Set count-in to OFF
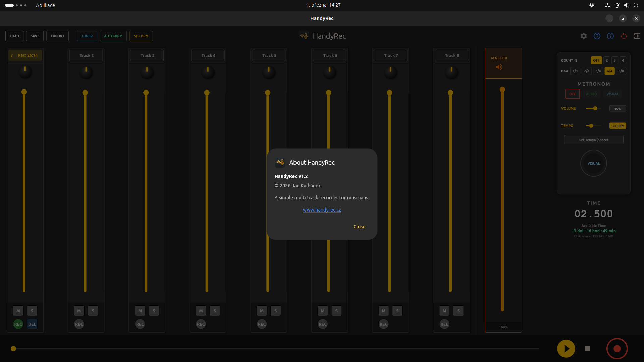This screenshot has height=362, width=644. point(596,60)
